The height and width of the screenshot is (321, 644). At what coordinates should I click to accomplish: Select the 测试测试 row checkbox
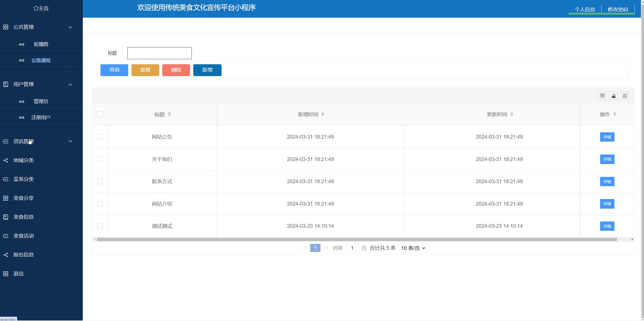tap(100, 226)
